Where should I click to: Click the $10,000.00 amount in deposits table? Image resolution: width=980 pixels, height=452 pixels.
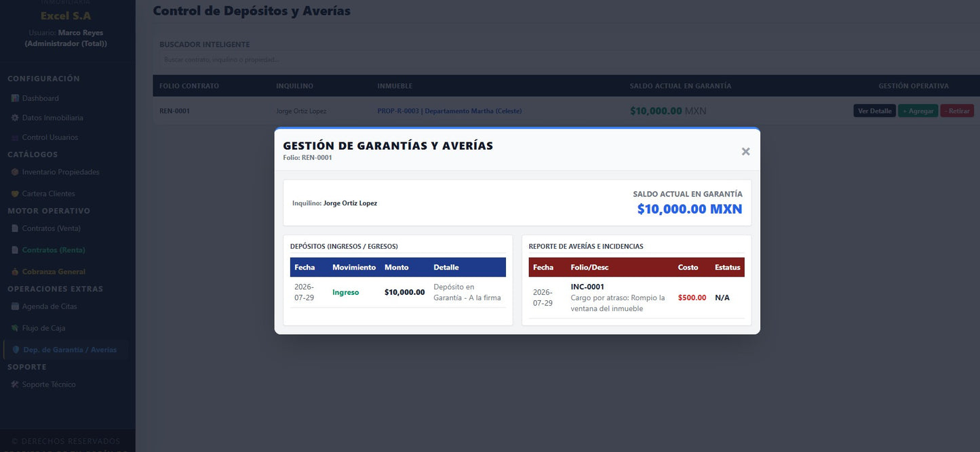coord(405,293)
